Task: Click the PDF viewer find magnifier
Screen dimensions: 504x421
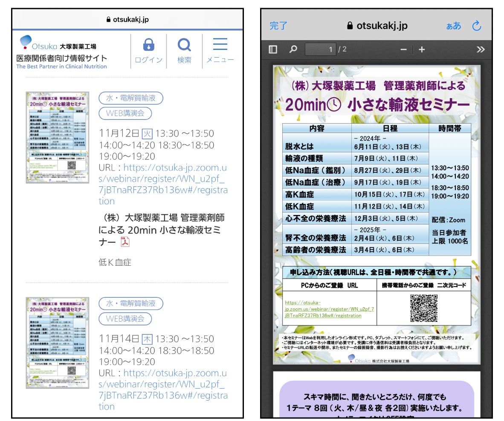Action: 293,49
